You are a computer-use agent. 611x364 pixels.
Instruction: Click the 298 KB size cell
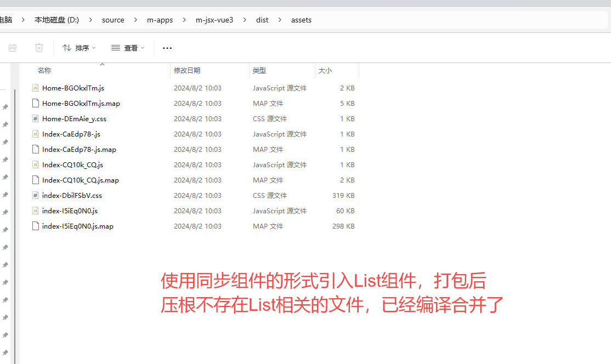[343, 226]
